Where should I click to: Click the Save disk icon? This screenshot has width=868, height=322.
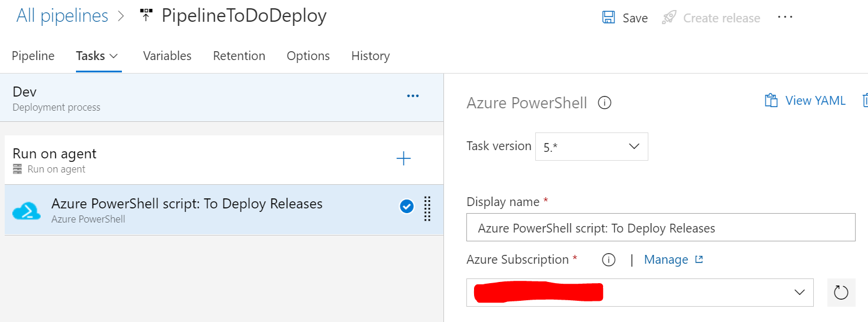click(608, 17)
